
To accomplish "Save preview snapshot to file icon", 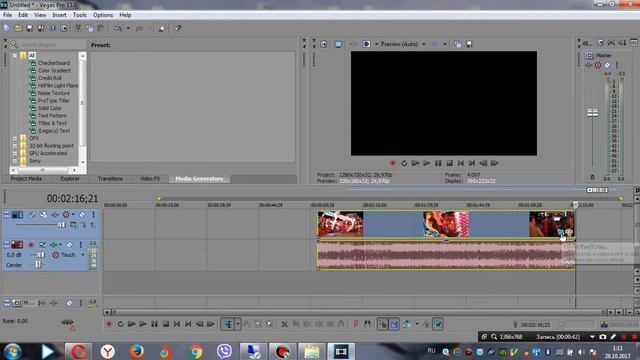I will pos(469,44).
